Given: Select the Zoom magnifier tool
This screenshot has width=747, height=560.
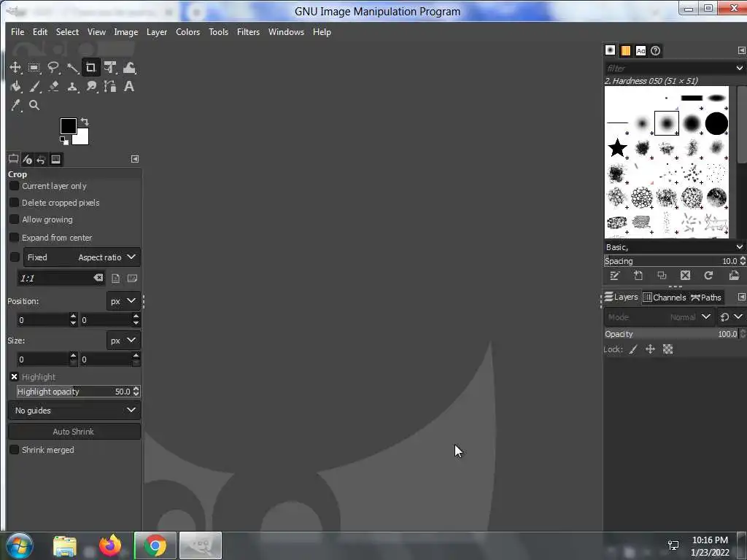Looking at the screenshot, I should pos(34,105).
